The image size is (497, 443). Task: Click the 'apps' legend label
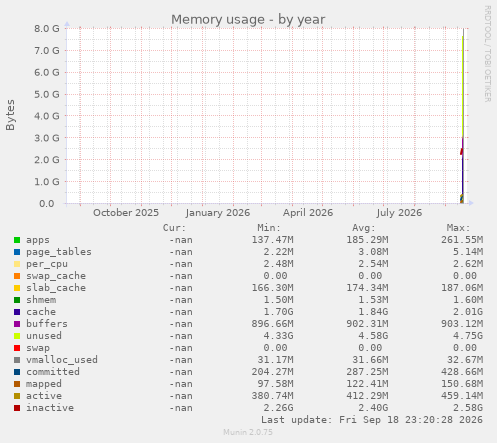pyautogui.click(x=38, y=240)
